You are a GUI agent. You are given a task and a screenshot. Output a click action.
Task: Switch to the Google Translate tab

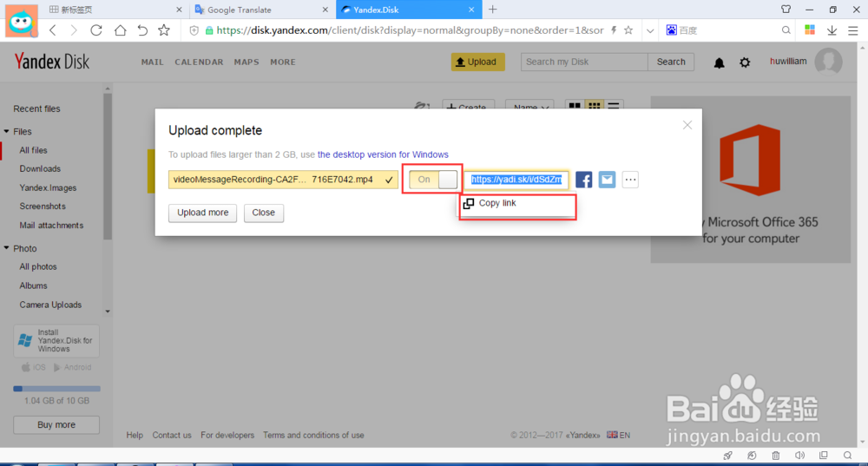261,10
